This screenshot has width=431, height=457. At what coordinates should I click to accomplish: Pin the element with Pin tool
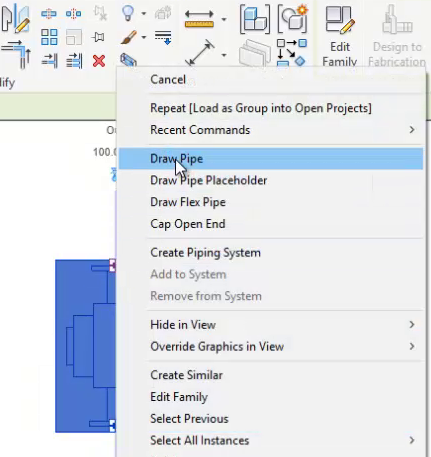[99, 37]
